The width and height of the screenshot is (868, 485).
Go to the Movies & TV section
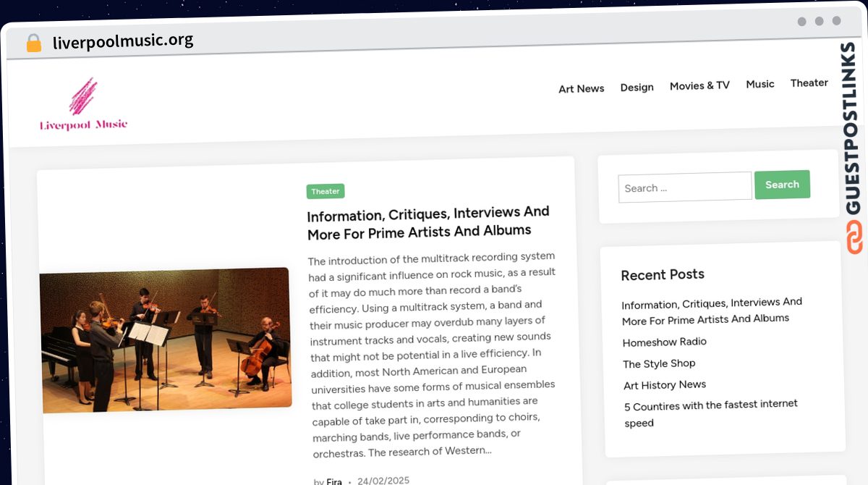[699, 85]
